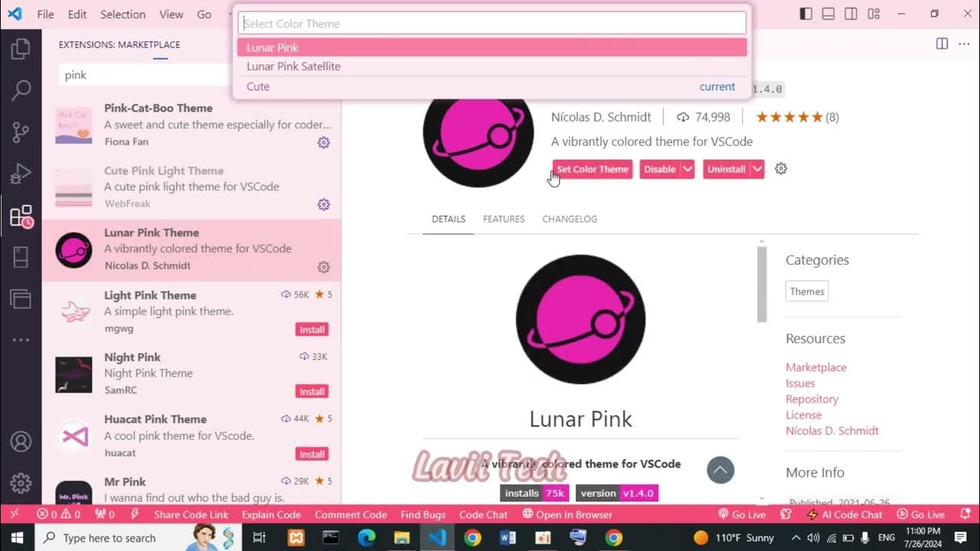Switch to the CHANGELOG tab

point(570,219)
